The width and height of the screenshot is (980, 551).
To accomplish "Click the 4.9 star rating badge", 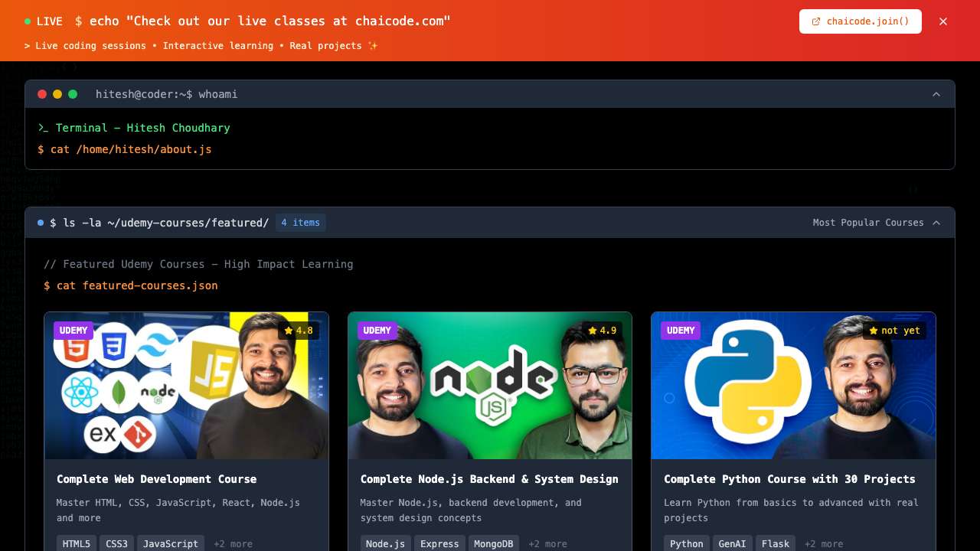I will click(x=602, y=331).
